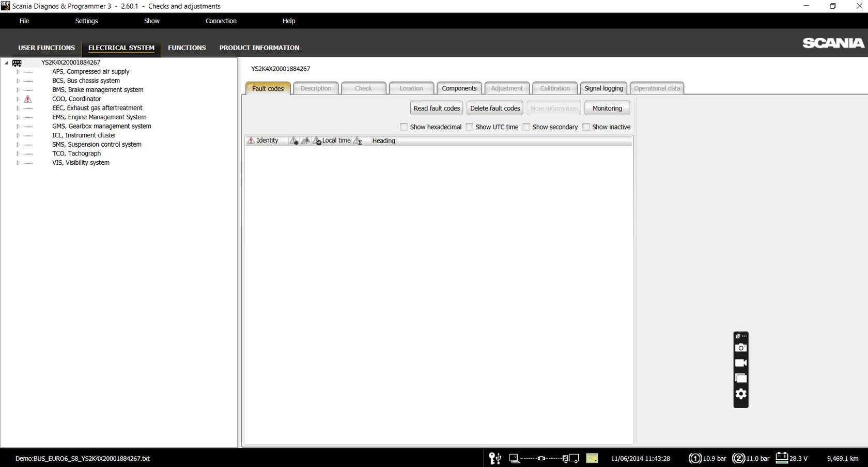
Task: Open the note document icon in status bar
Action: coord(592,458)
